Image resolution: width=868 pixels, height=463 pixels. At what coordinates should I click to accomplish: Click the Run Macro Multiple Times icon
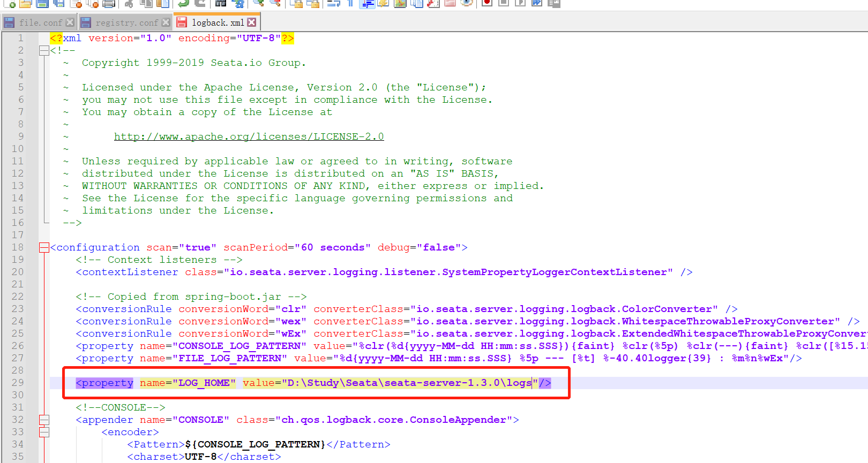[x=536, y=3]
